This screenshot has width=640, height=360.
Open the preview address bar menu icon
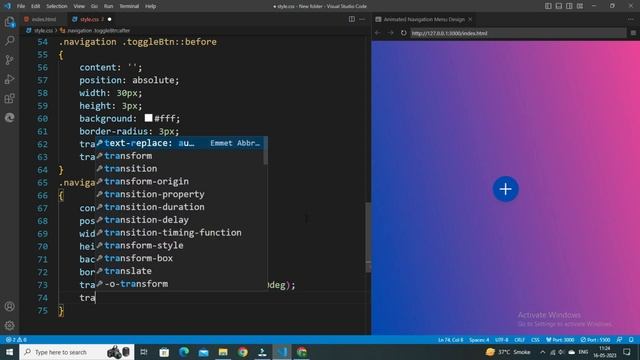tap(633, 33)
